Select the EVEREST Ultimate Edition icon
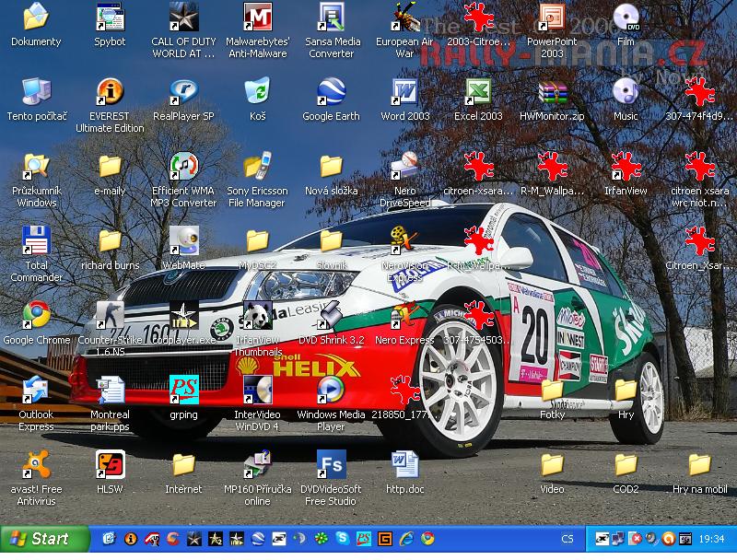The height and width of the screenshot is (560, 737). (x=110, y=92)
